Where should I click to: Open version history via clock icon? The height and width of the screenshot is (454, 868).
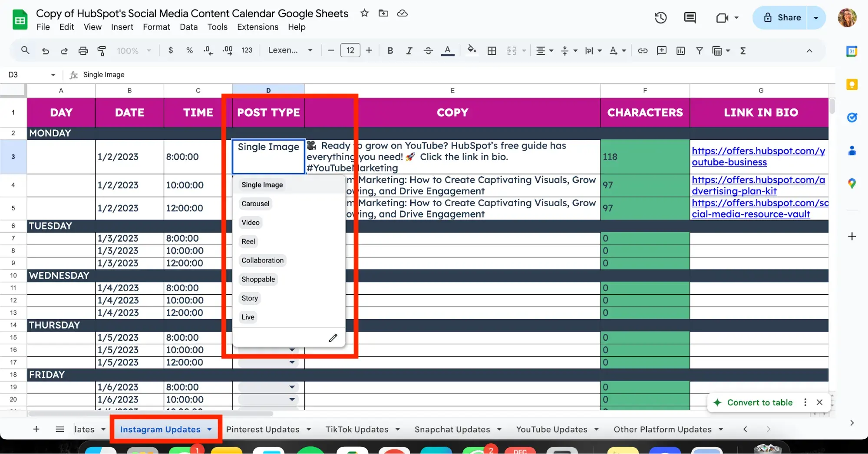660,17
